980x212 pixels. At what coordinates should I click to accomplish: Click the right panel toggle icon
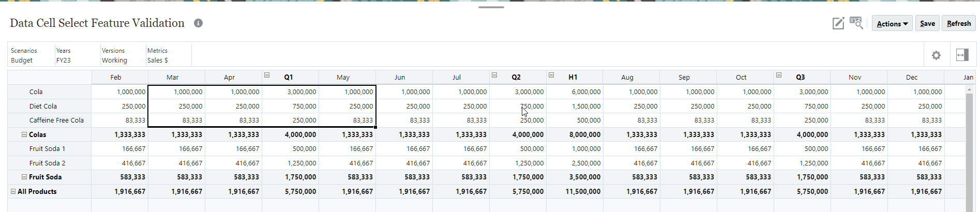pos(962,55)
